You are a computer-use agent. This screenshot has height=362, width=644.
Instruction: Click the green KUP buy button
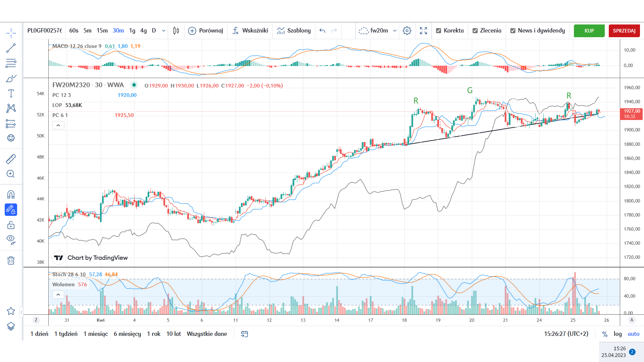click(x=589, y=31)
